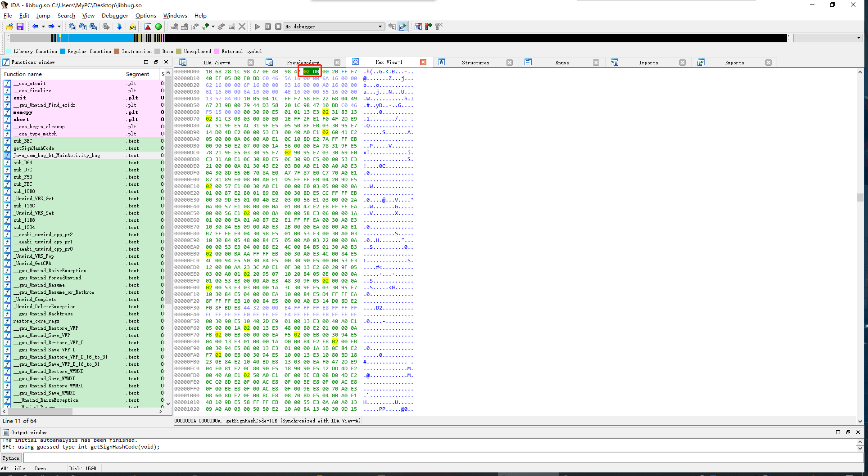Click the green plus S struct icon

[x=205, y=27]
